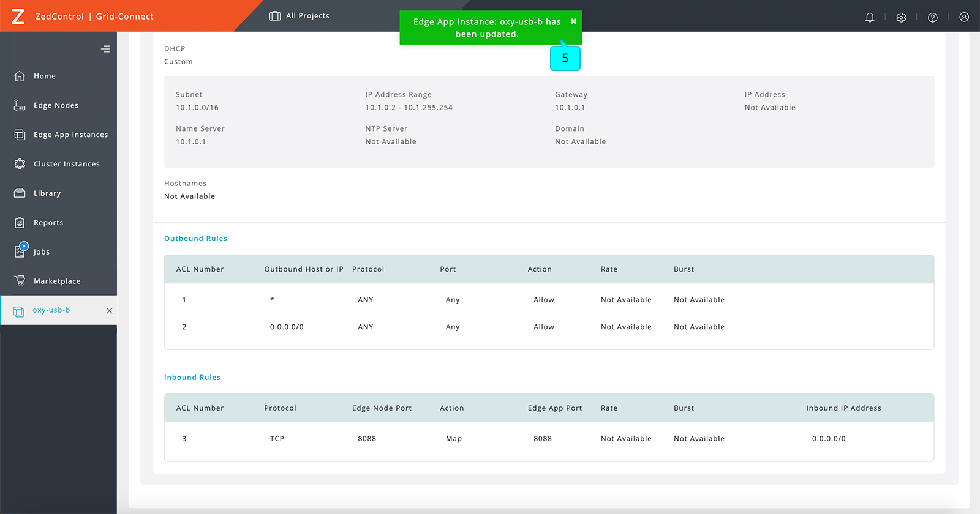Click the Marketplace cart icon
Viewport: 980px width, 514px height.
pyautogui.click(x=20, y=281)
